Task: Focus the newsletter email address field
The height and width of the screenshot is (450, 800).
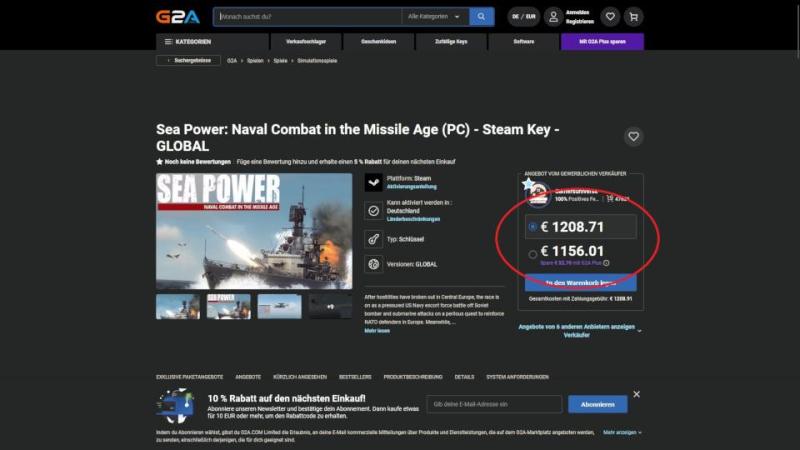Action: pos(494,405)
